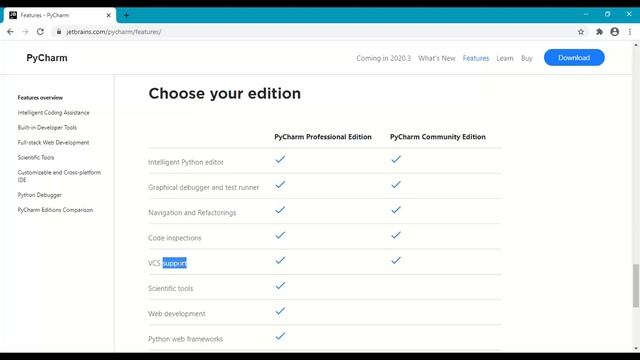Click the browser forward arrow

click(25, 31)
